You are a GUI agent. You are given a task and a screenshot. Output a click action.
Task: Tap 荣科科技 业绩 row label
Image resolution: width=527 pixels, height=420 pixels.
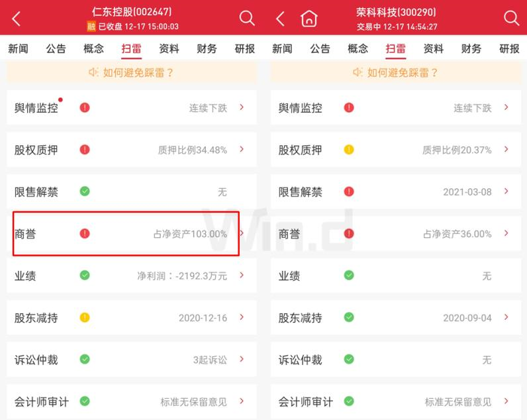[289, 276]
